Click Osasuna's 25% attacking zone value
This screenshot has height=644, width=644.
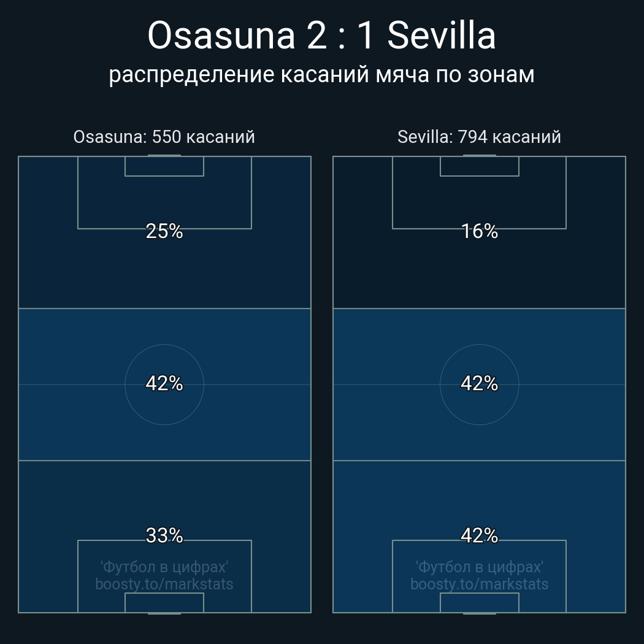(x=164, y=231)
